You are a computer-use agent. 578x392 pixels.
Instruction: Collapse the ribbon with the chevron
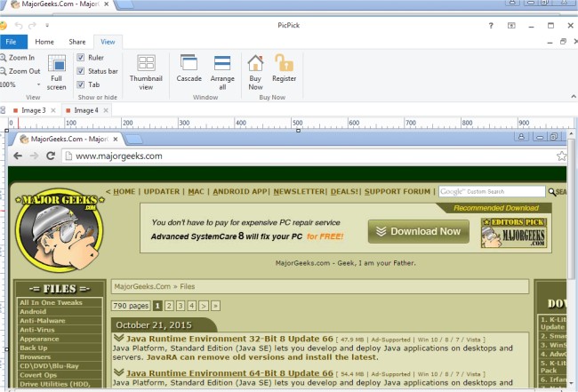(574, 97)
